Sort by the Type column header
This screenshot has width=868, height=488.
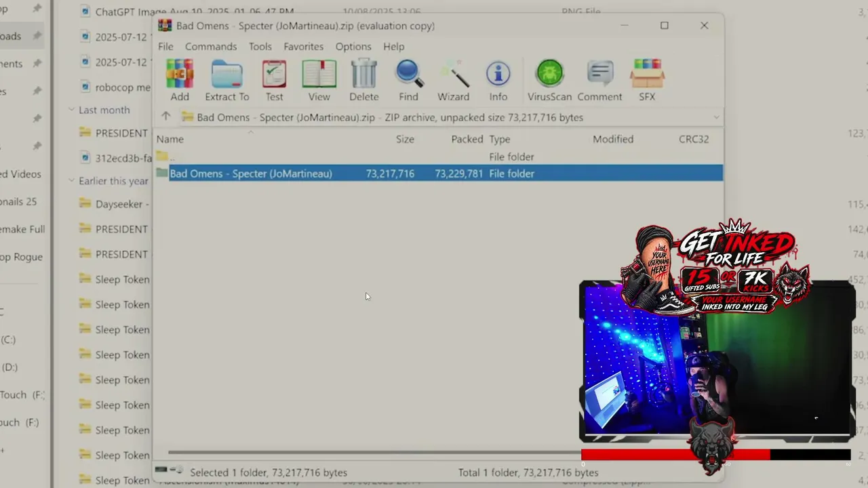(x=500, y=139)
